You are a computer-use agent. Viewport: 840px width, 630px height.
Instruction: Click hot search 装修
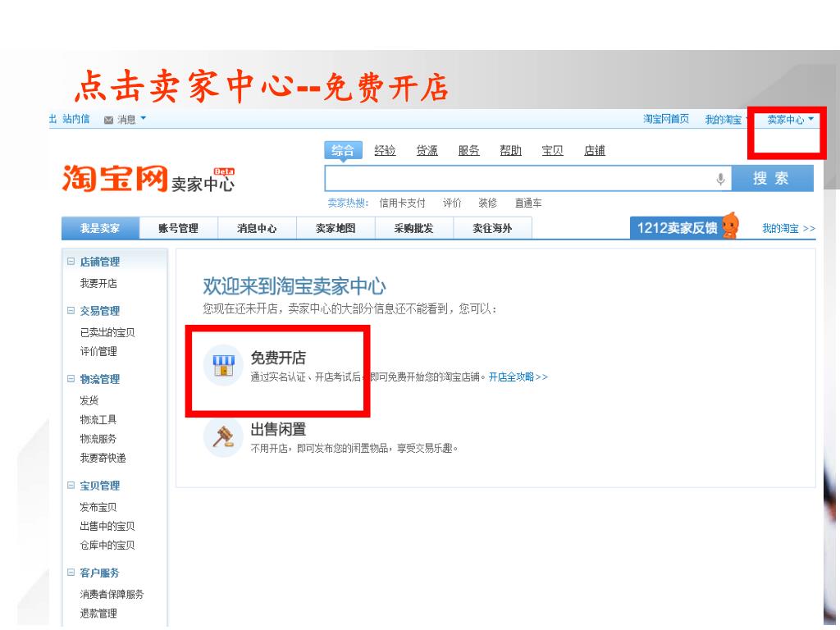[x=487, y=203]
